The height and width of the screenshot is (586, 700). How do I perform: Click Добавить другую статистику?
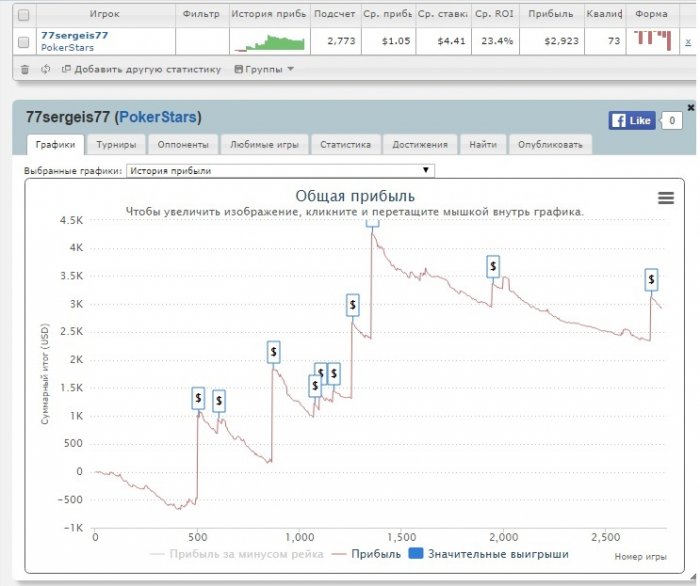point(141,69)
